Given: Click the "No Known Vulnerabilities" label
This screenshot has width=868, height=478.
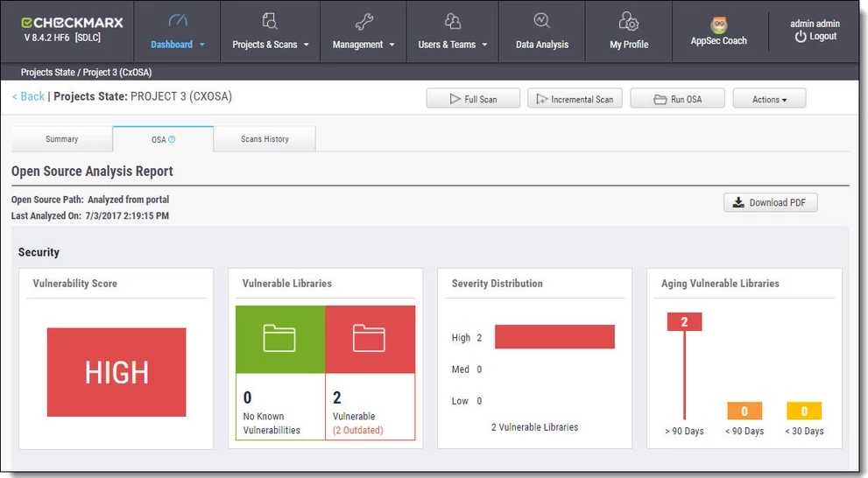Looking at the screenshot, I should click(x=272, y=423).
